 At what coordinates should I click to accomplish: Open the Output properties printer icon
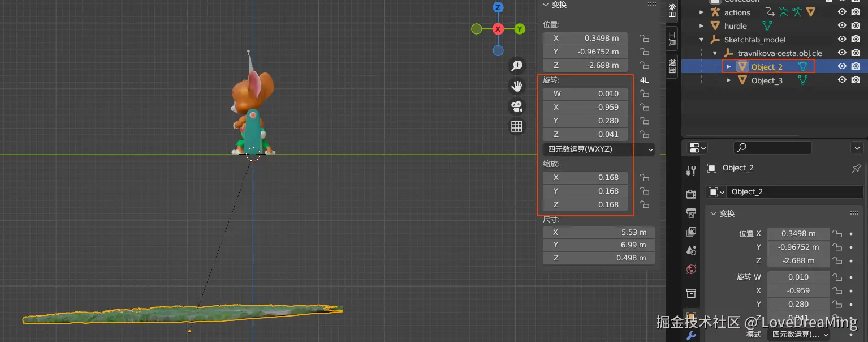pyautogui.click(x=691, y=213)
